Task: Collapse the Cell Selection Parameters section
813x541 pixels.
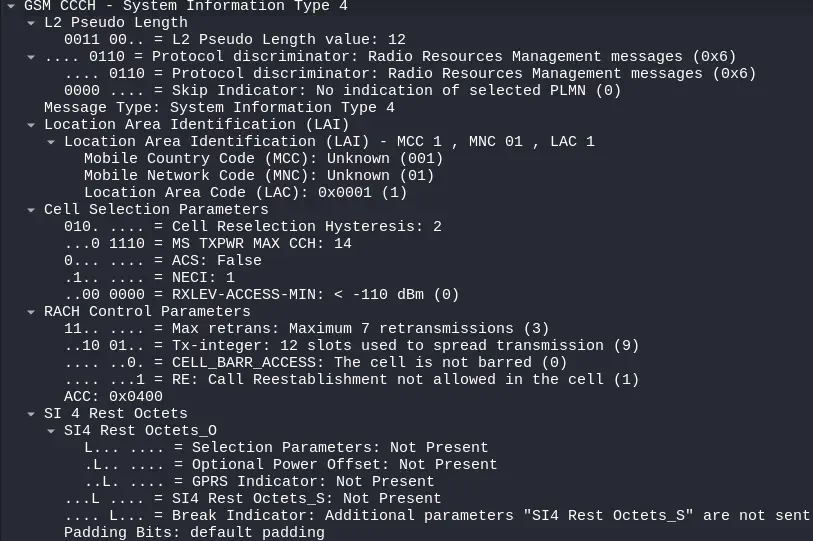Action: [x=30, y=209]
